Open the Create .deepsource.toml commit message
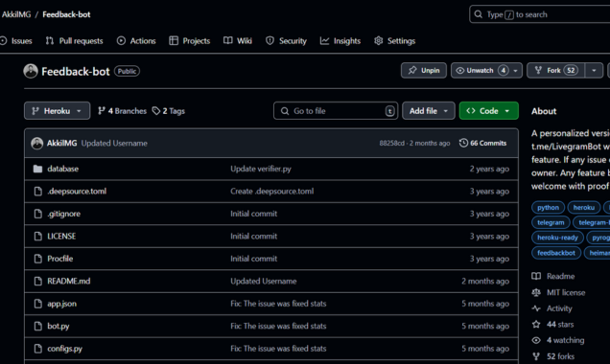The width and height of the screenshot is (610, 364). pos(272,192)
